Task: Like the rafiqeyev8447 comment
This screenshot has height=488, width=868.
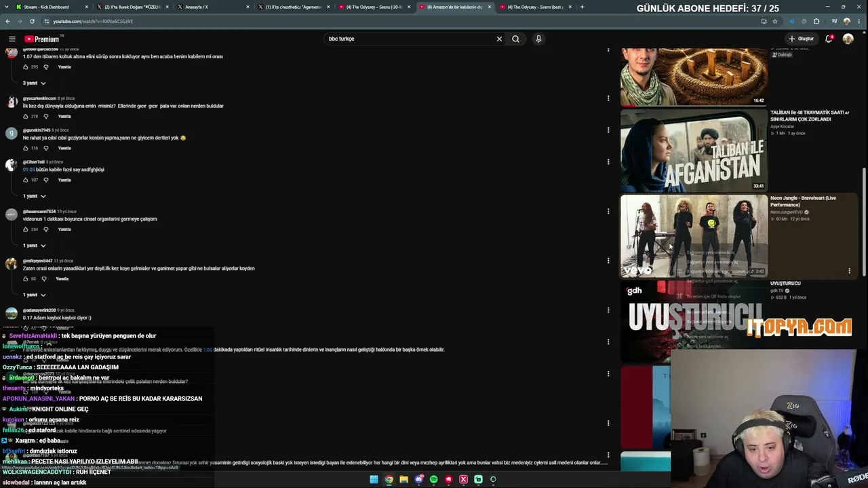Action: point(26,279)
